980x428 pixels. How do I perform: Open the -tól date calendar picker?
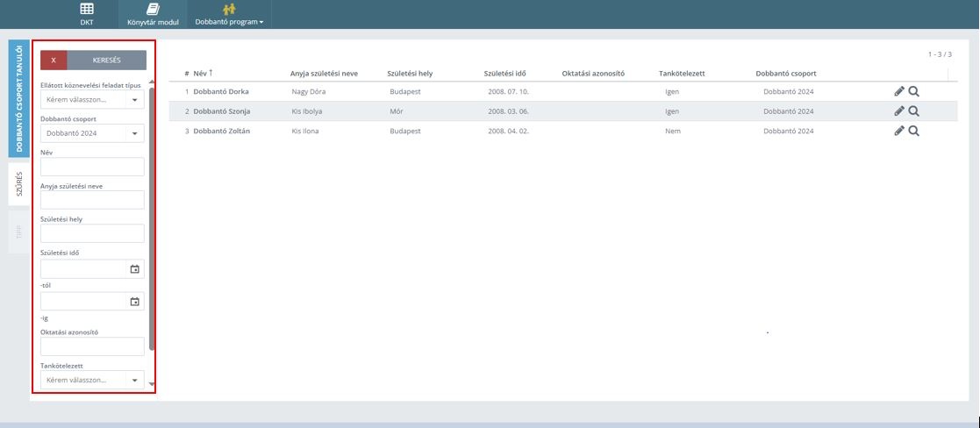[x=134, y=269]
